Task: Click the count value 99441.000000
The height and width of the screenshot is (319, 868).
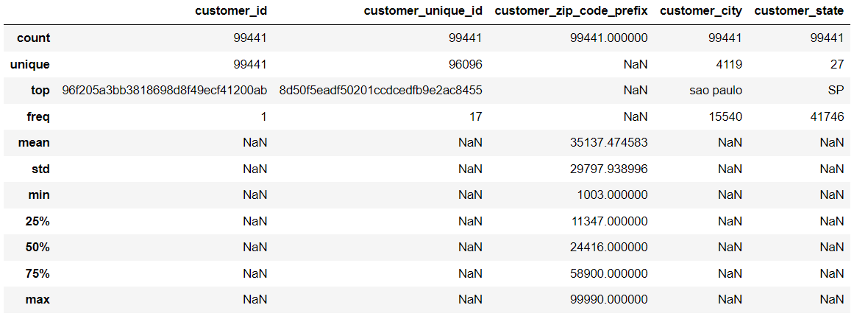Action: (x=609, y=38)
